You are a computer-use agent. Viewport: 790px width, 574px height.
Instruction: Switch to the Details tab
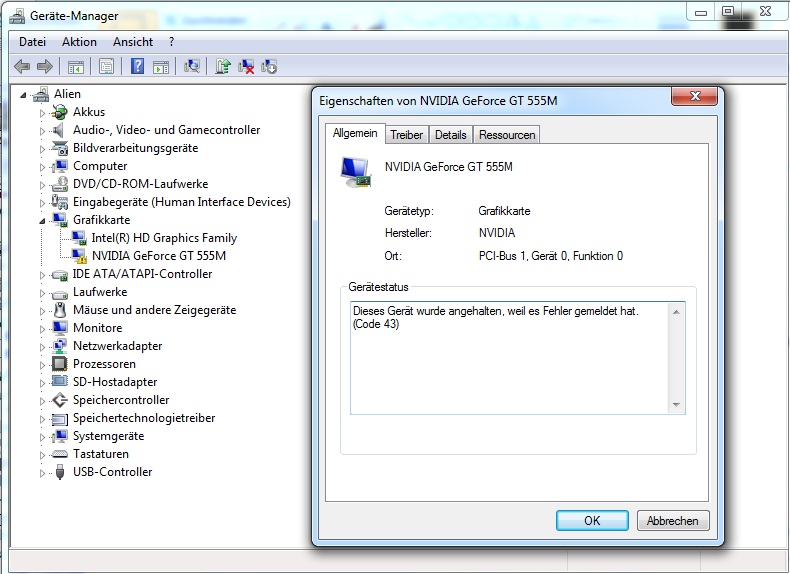(450, 135)
